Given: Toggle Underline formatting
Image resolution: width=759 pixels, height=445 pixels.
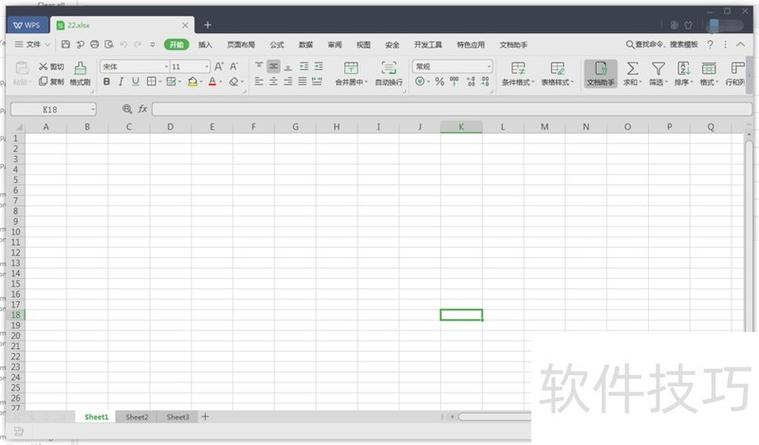Looking at the screenshot, I should coord(136,81).
